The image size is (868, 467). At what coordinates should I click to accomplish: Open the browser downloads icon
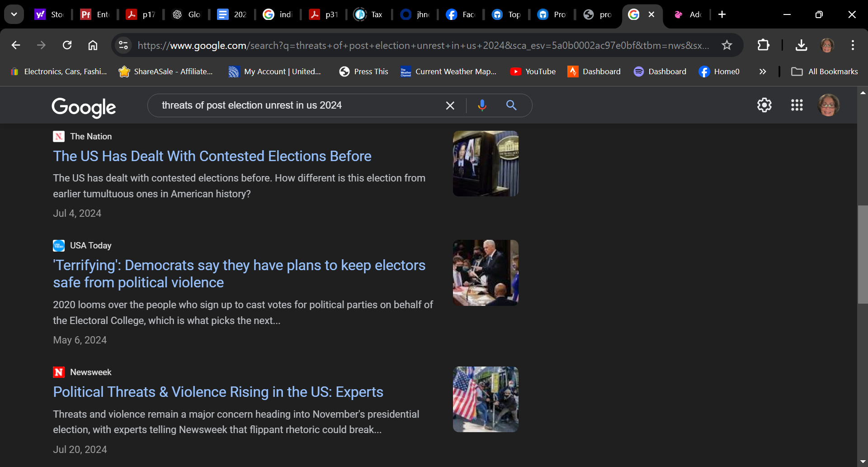(801, 45)
